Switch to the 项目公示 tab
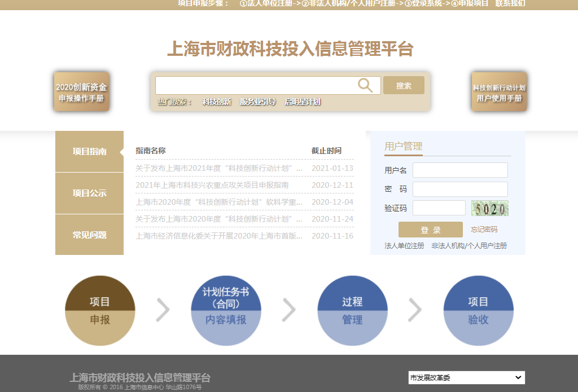The width and height of the screenshot is (578, 392). [x=89, y=193]
